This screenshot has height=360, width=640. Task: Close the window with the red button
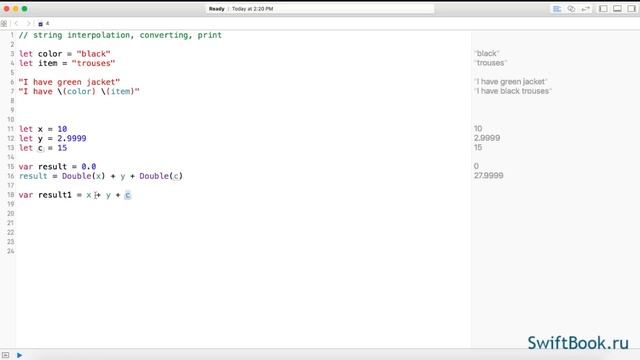click(7, 9)
